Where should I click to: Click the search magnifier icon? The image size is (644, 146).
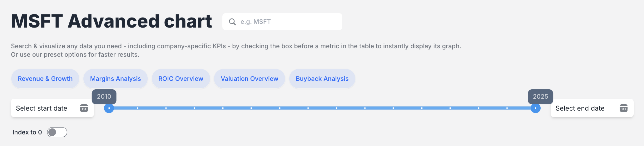(x=232, y=22)
